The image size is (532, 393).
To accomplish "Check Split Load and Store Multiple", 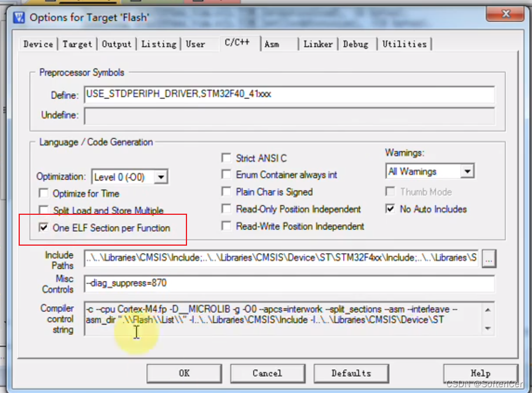I will pyautogui.click(x=44, y=210).
